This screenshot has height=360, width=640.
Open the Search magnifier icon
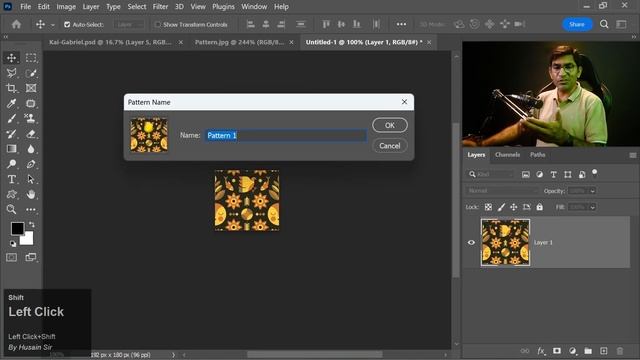tap(604, 24)
